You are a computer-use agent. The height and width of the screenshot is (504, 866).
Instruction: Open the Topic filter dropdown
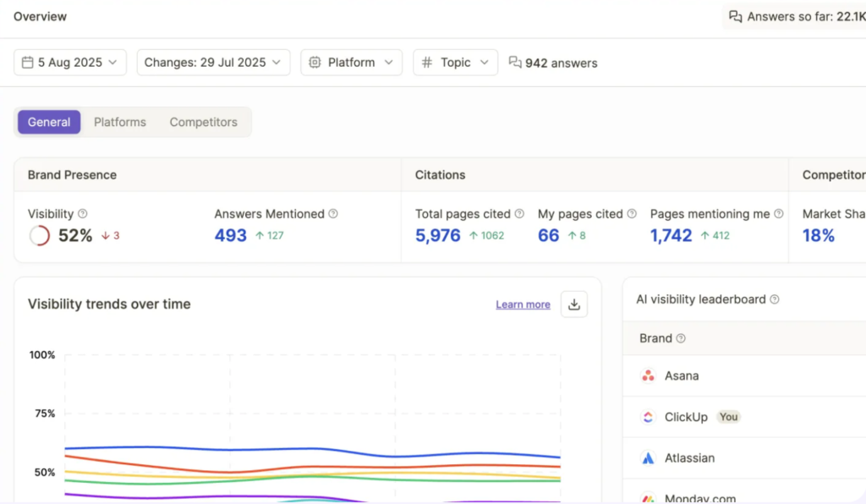point(455,63)
